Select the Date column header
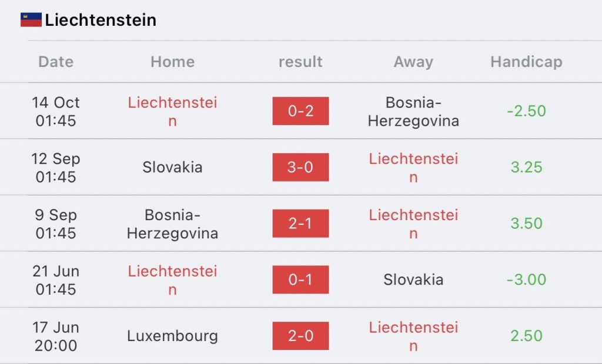This screenshot has height=364, width=602. [x=56, y=62]
